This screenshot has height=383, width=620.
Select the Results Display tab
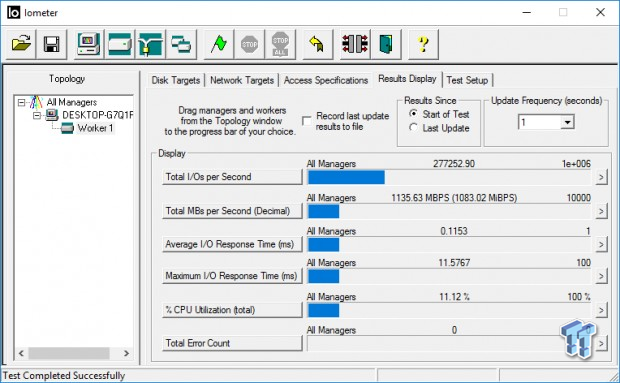[407, 79]
